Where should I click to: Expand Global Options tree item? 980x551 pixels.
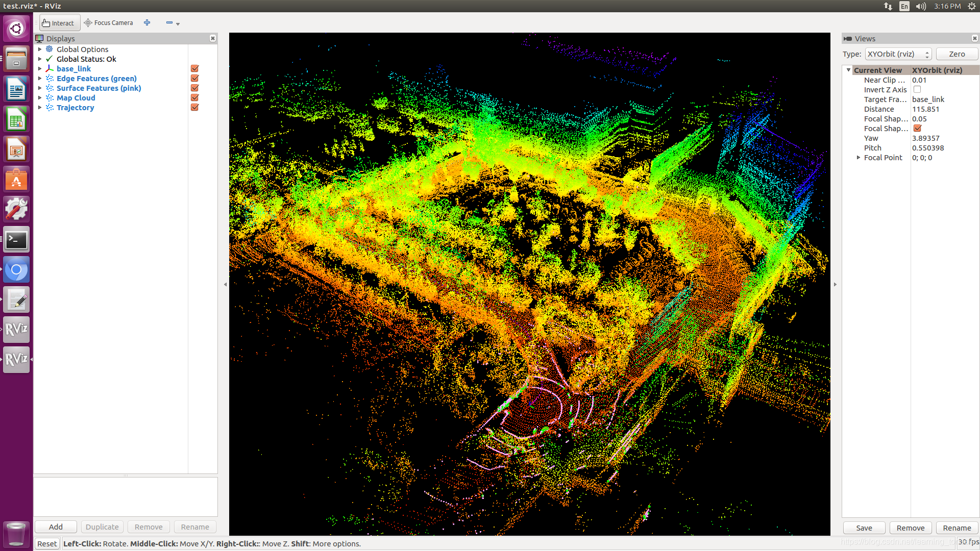40,49
